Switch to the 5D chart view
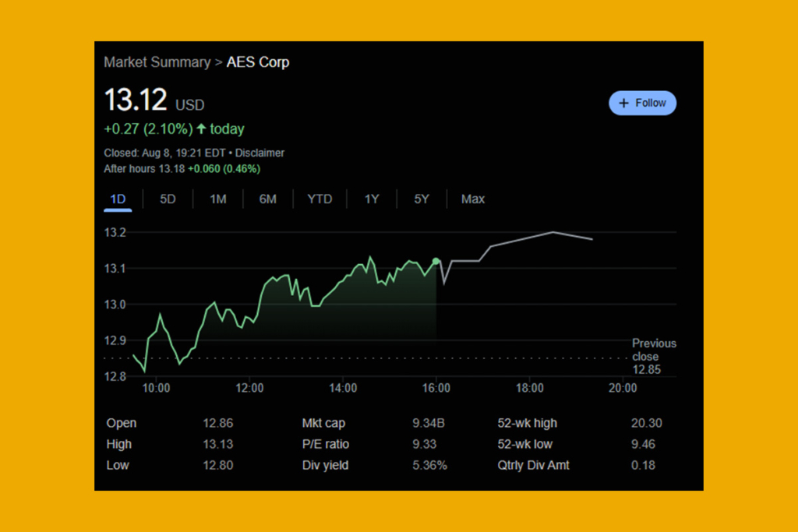 (x=168, y=199)
